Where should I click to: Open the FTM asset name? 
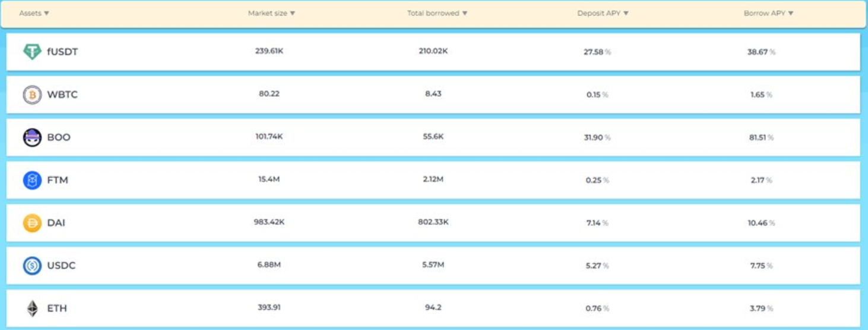tap(58, 180)
